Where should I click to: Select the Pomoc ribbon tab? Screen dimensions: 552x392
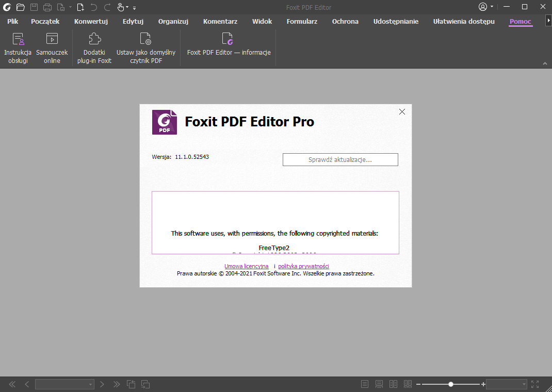521,22
